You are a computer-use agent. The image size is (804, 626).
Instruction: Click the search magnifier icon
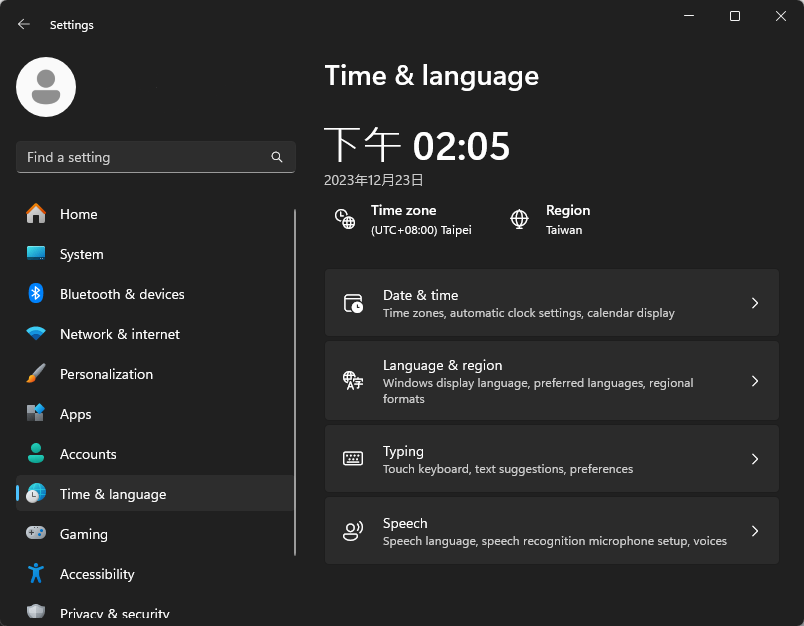click(277, 157)
